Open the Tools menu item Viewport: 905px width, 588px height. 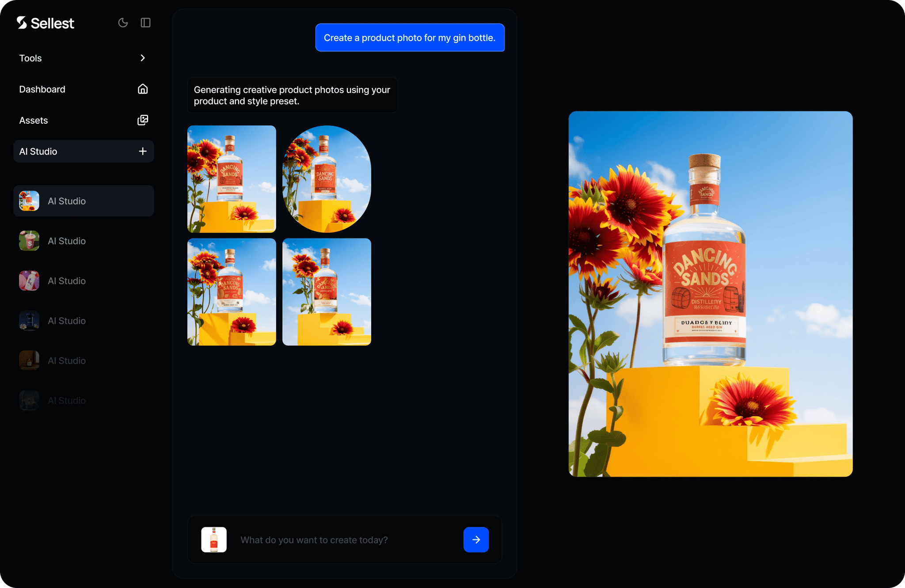[30, 58]
